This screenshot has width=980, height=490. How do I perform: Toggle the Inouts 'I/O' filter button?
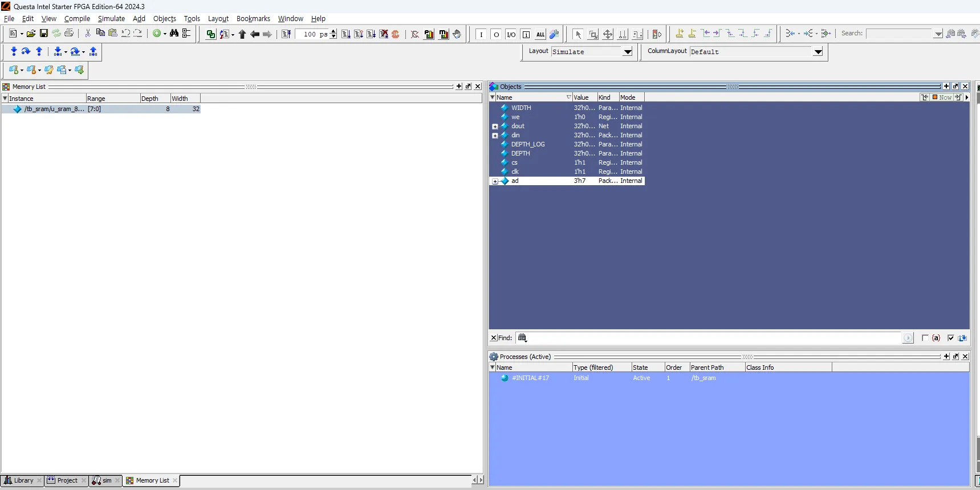click(511, 35)
